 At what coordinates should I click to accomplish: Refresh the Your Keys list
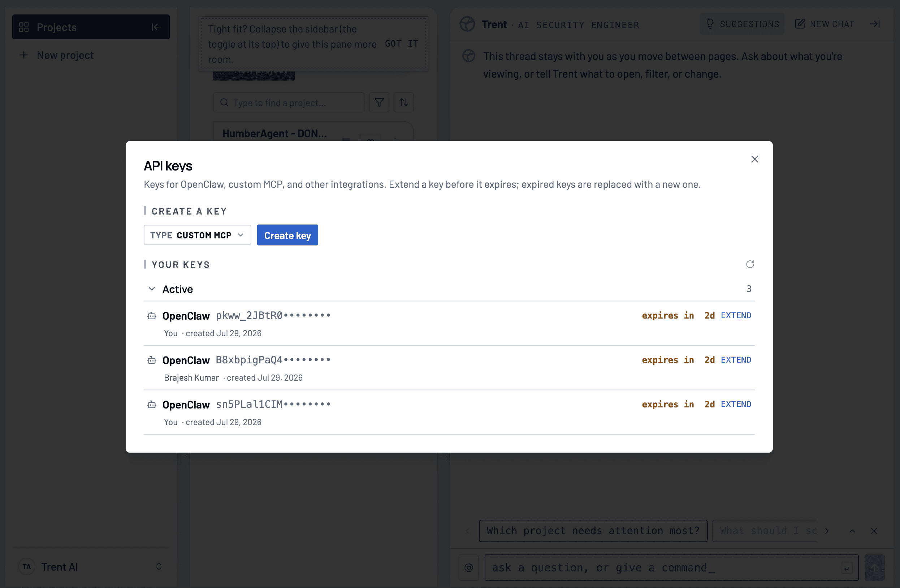(750, 264)
